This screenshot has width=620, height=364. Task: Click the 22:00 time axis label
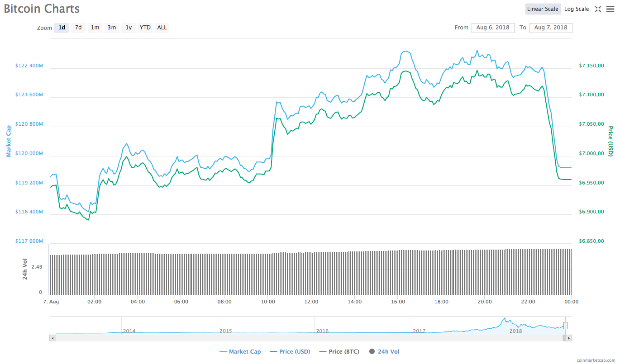click(528, 302)
